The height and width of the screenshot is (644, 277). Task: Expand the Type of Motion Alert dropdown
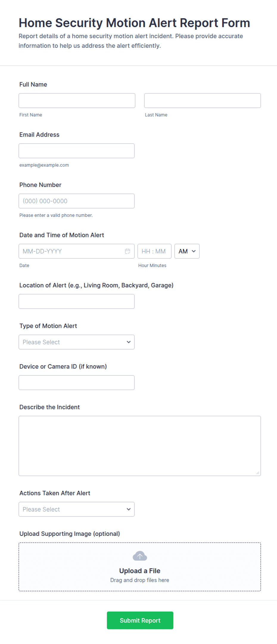77,342
